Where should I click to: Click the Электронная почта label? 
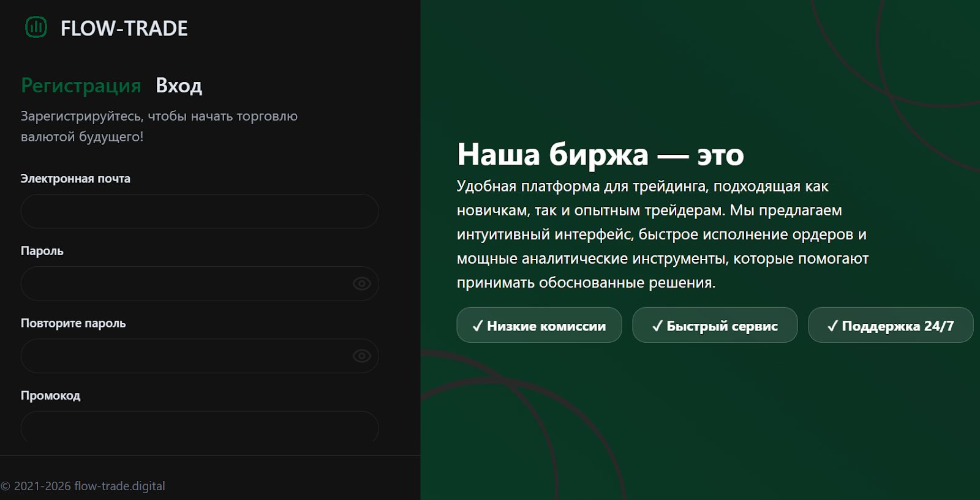tap(75, 179)
